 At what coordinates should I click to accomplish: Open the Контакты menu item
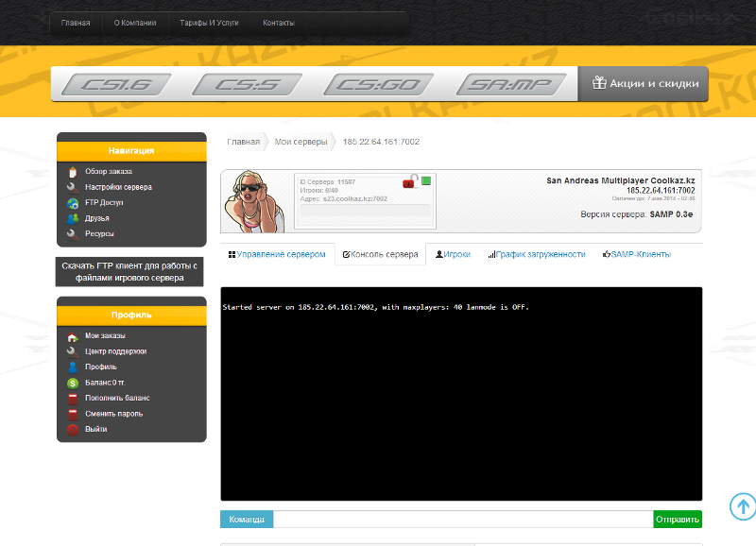pyautogui.click(x=278, y=23)
